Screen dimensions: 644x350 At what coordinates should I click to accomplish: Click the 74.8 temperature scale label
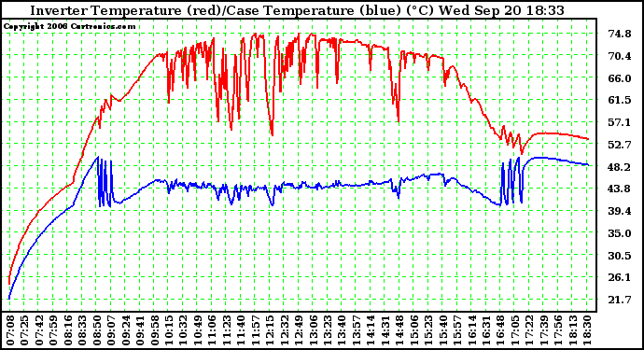tap(620, 34)
